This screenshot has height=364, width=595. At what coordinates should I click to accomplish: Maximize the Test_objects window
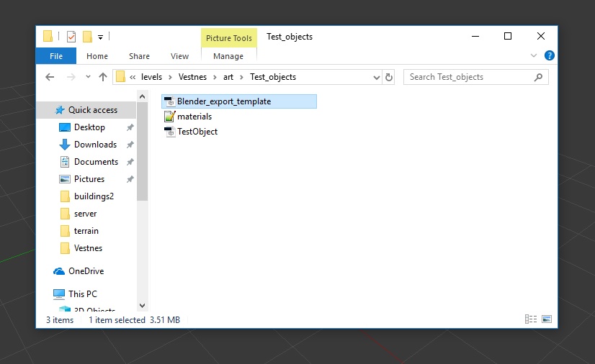pos(508,36)
